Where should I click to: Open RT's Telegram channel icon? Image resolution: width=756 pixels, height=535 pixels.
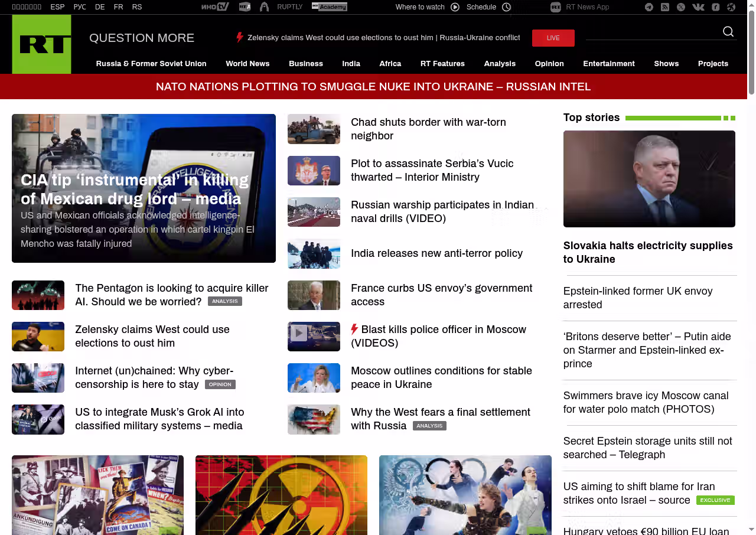point(649,7)
